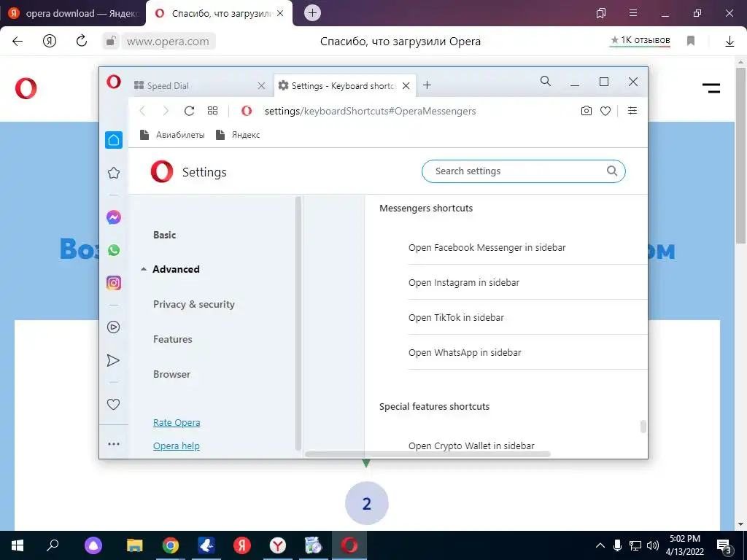This screenshot has height=560, width=747.
Task: Click the Opera help link
Action: (177, 446)
